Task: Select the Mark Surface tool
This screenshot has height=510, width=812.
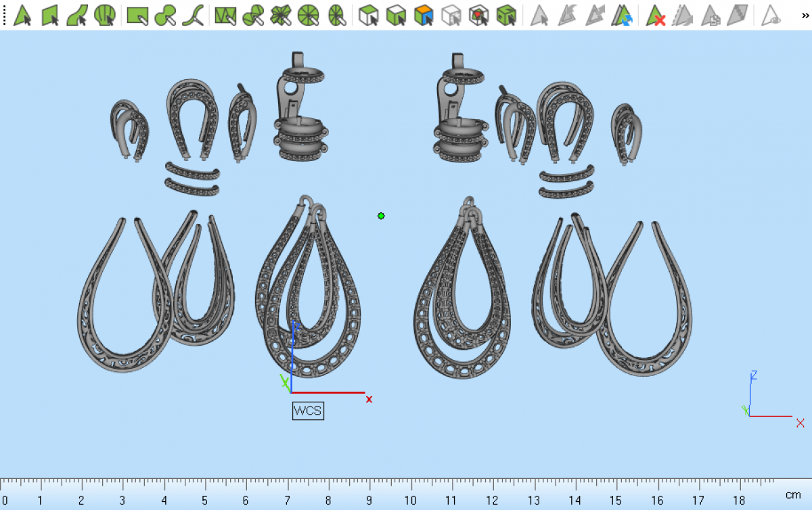Action: [x=77, y=14]
